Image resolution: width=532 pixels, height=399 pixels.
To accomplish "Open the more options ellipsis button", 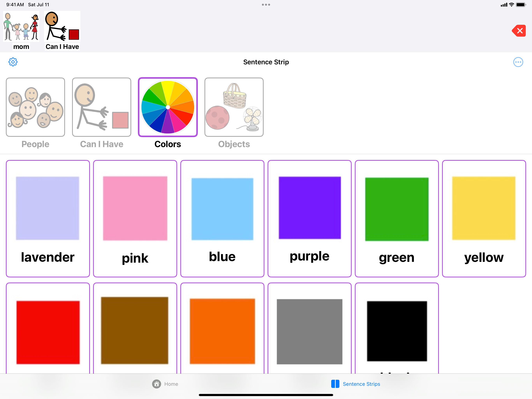I will pyautogui.click(x=518, y=62).
